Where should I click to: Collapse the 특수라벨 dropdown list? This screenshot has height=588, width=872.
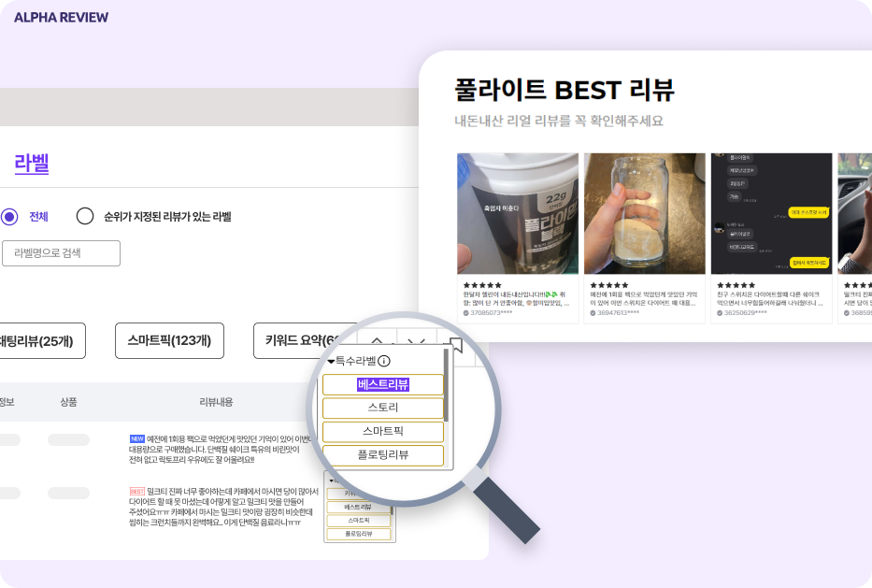(331, 360)
